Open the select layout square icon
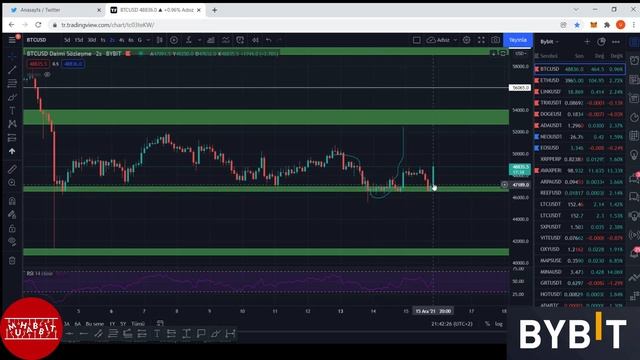This screenshot has height=360, width=640. coord(416,40)
